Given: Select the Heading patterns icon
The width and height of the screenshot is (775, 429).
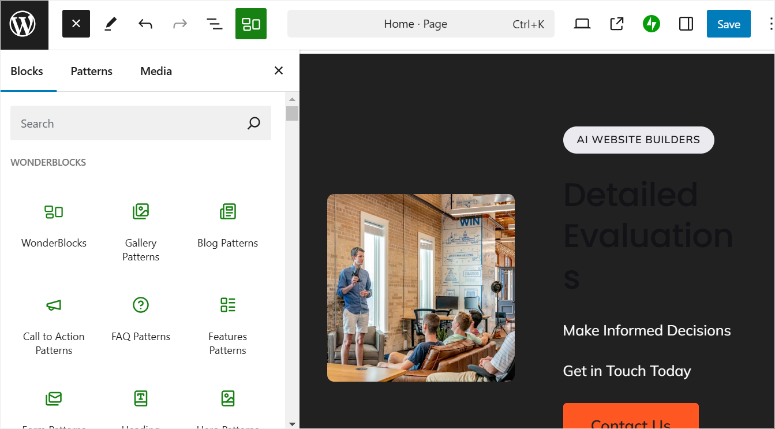Looking at the screenshot, I should click(141, 398).
